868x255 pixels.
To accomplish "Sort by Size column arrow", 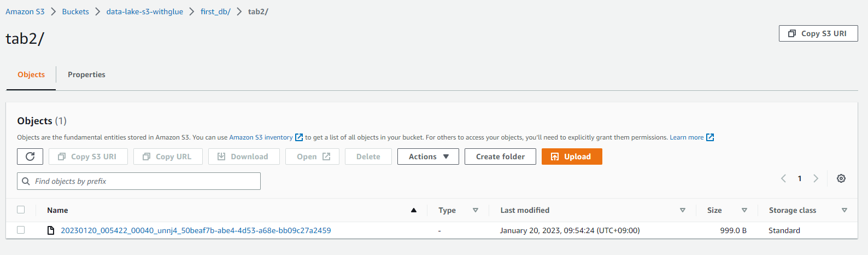I will [744, 210].
